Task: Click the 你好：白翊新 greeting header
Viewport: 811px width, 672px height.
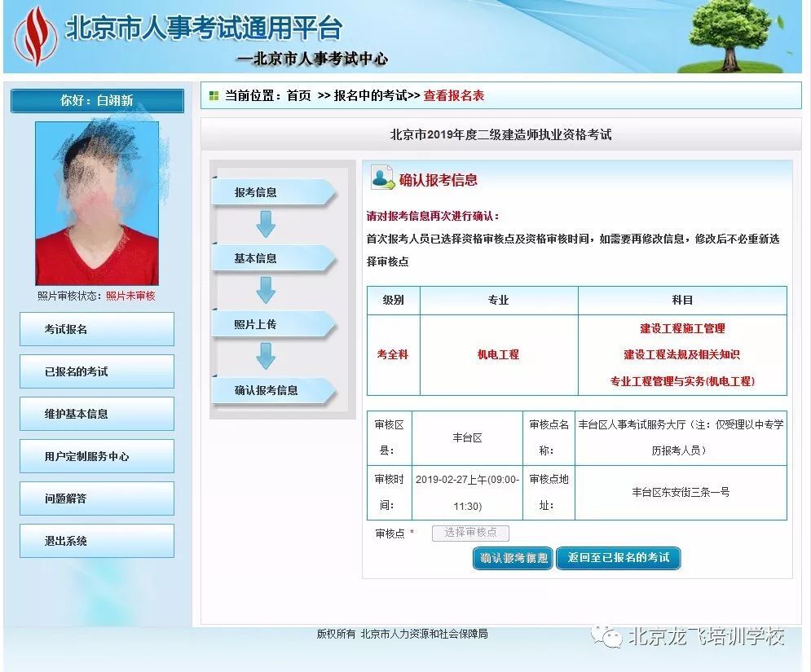Action: pos(97,100)
